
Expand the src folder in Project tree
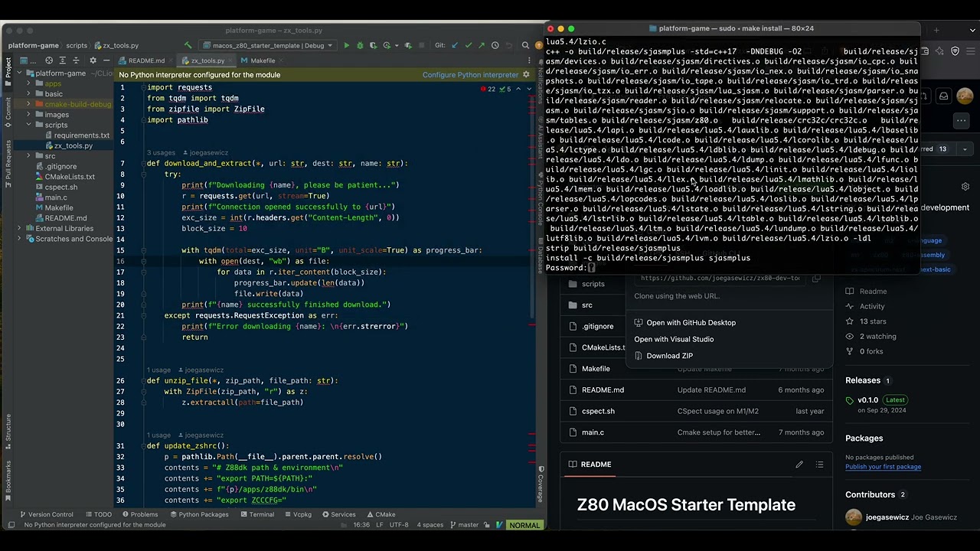[28, 155]
